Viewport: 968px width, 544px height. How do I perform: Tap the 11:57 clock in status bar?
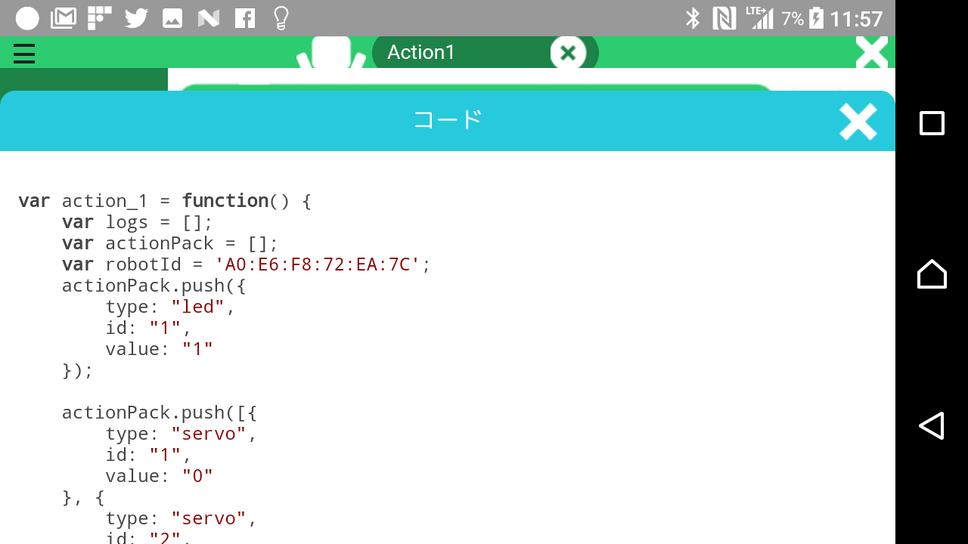pos(857,18)
